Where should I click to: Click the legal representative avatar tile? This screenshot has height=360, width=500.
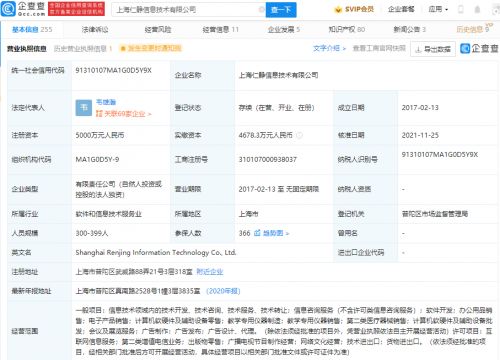coord(84,108)
